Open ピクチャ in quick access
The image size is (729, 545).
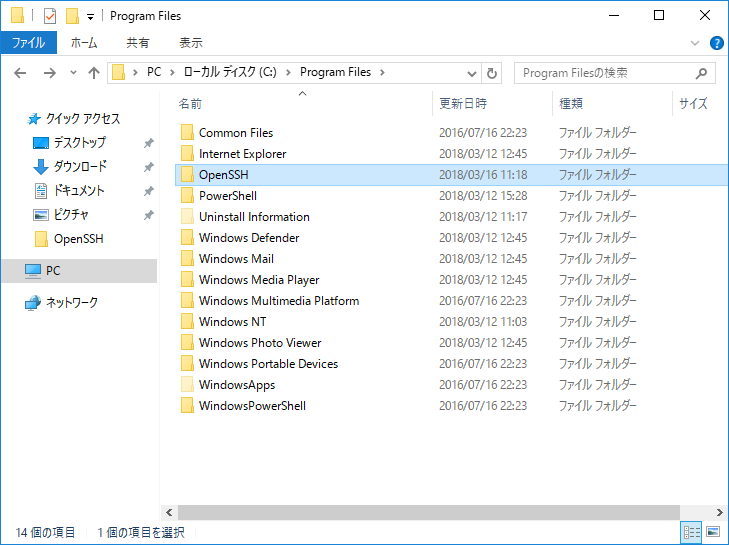tap(71, 215)
